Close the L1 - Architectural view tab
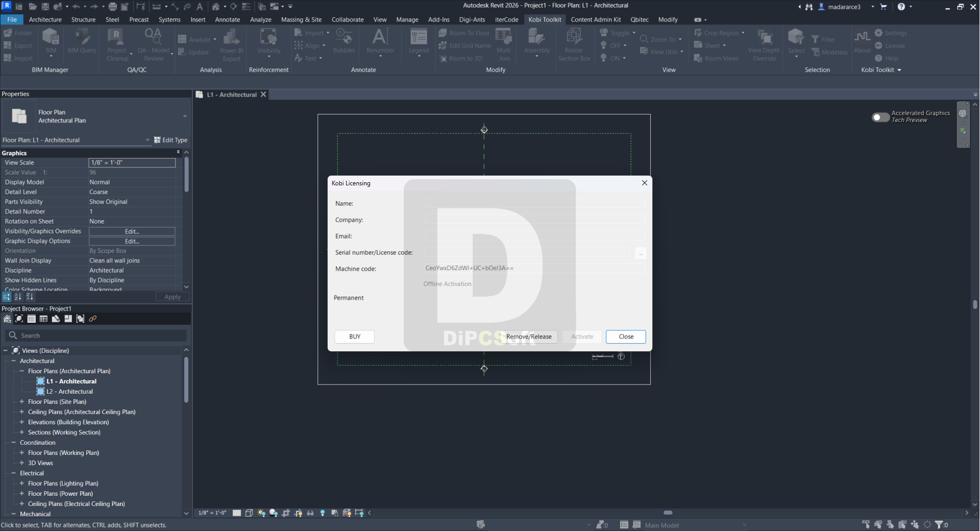Screen dimensions: 980x531 tap(263, 94)
